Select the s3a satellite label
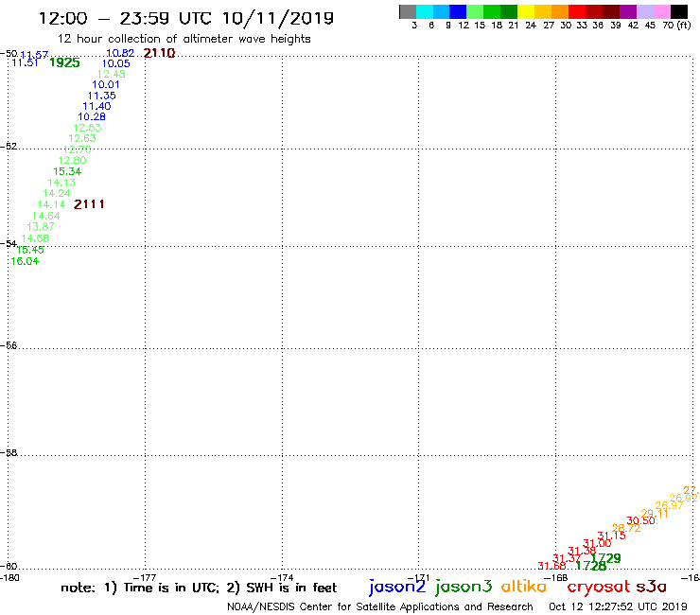Screen dimensions: 700x615 (x=652, y=587)
